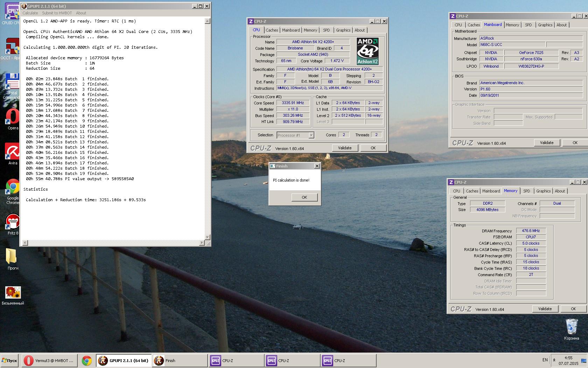Open the OCCT desktop shortcut
This screenshot has width=588, height=368.
(12, 49)
